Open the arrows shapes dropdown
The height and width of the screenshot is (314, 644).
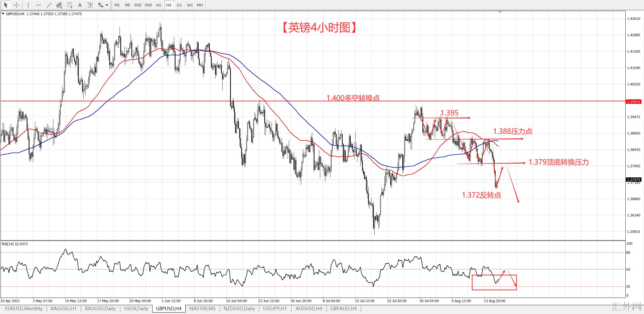[107, 5]
